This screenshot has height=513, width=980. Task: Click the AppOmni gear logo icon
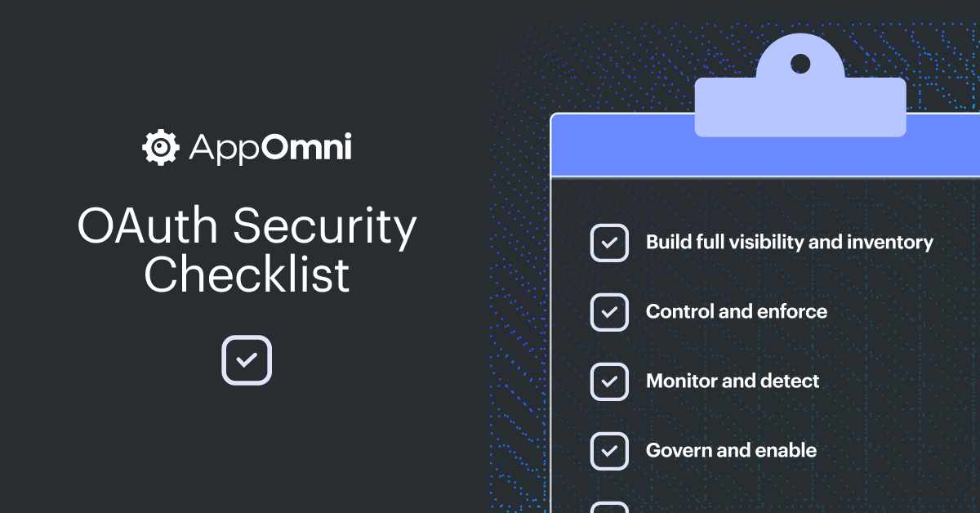[x=160, y=148]
